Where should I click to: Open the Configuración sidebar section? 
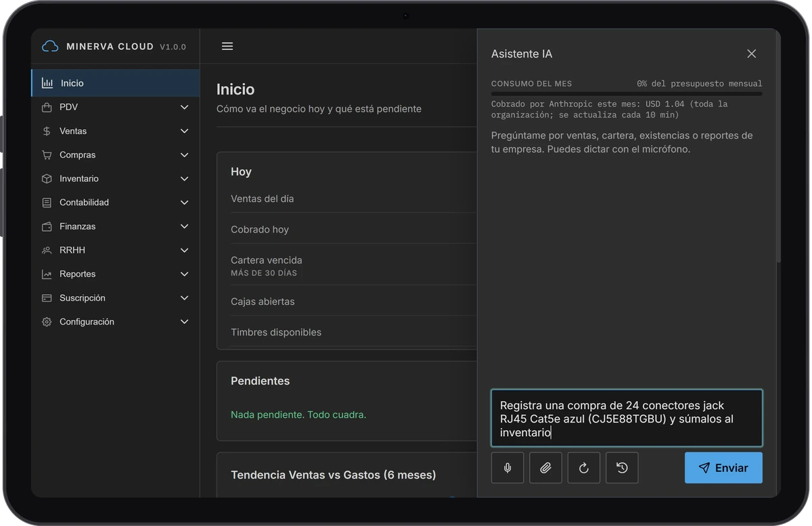click(x=115, y=322)
